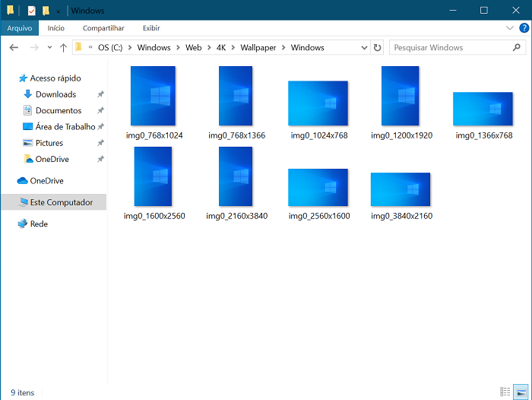Select img0_2560x1600 thumbnail
532x400 pixels.
point(318,187)
